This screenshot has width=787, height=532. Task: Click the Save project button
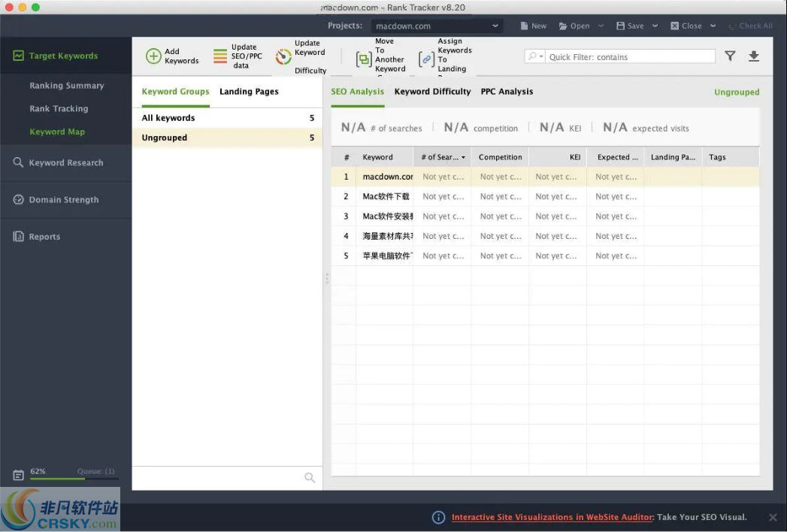(x=630, y=26)
